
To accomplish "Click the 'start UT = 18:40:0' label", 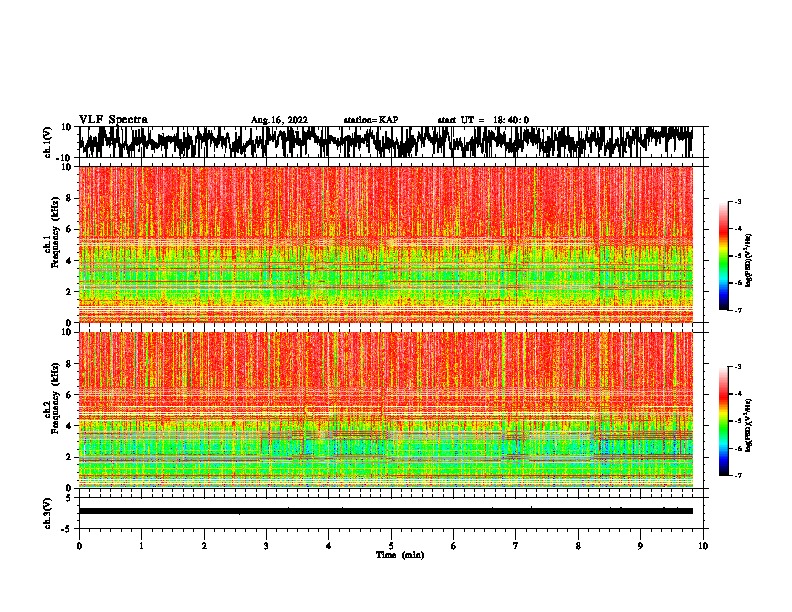I will pos(483,120).
